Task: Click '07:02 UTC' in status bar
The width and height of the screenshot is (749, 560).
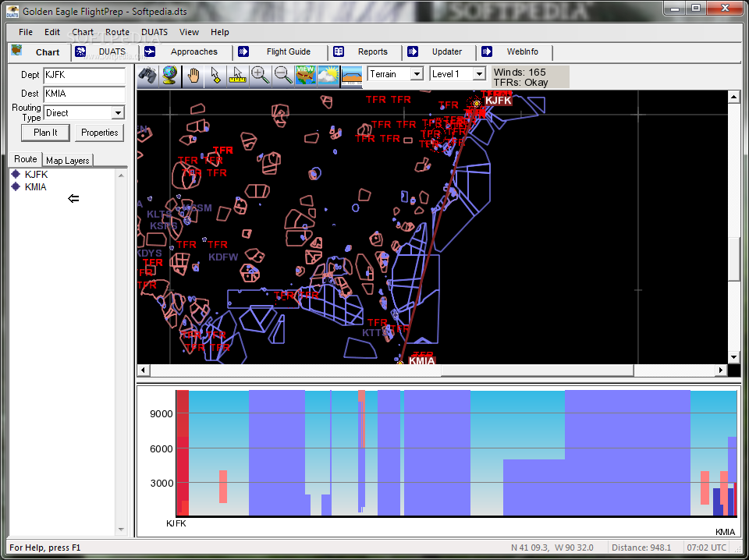Action: click(x=707, y=548)
